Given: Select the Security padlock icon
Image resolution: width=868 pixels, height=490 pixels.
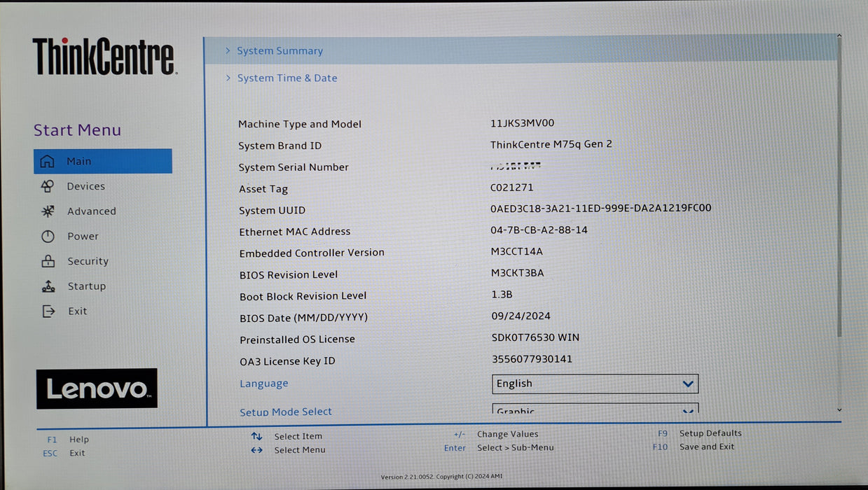Looking at the screenshot, I should tap(48, 261).
